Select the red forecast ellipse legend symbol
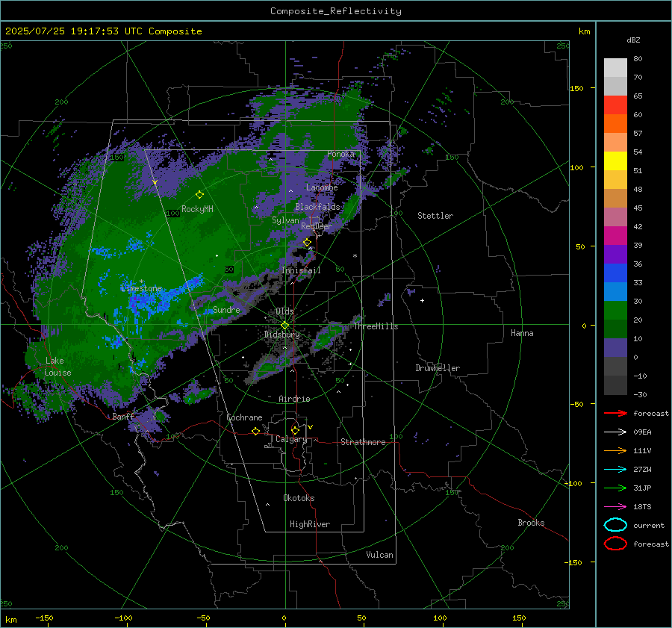Image resolution: width=672 pixels, height=628 pixels. coord(615,544)
